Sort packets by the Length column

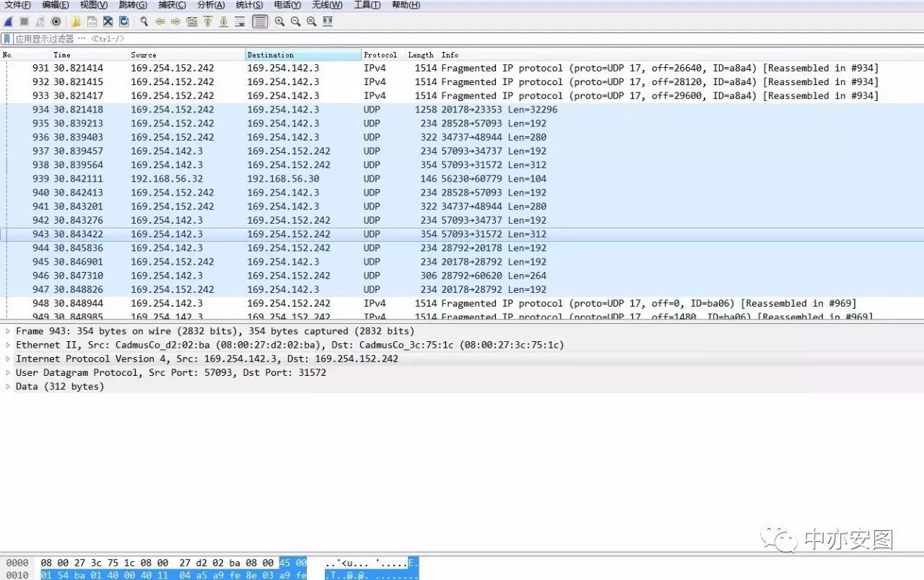tap(422, 55)
